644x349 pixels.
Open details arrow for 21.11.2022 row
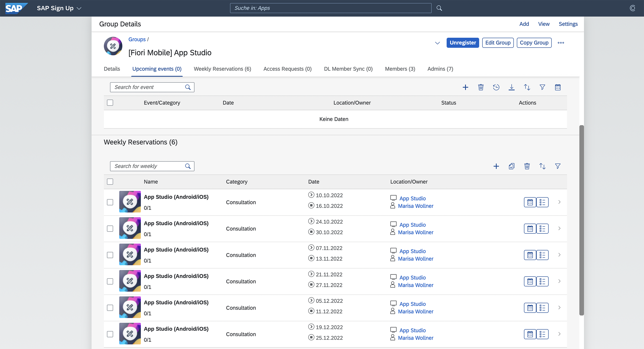click(559, 281)
